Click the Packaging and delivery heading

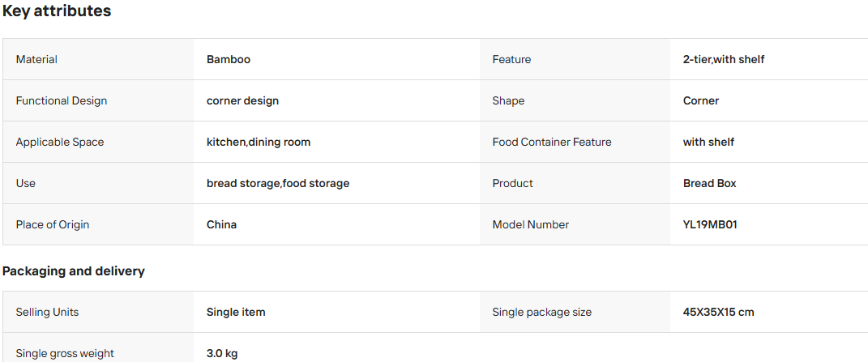(74, 271)
